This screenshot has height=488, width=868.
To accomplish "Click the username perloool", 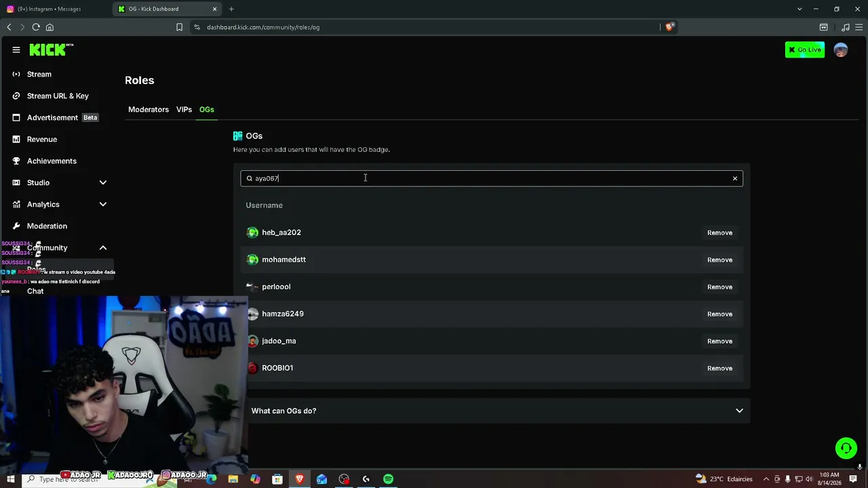I will pos(276,287).
